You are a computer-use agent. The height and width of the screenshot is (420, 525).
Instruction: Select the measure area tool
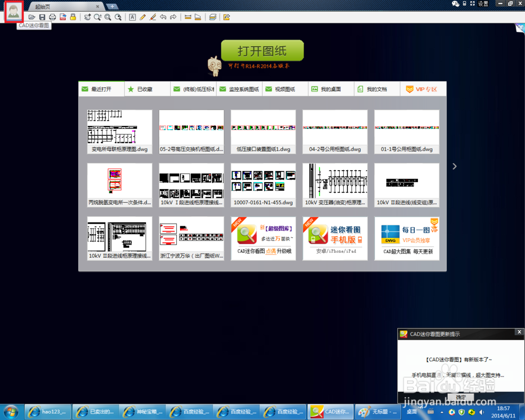tap(198, 17)
